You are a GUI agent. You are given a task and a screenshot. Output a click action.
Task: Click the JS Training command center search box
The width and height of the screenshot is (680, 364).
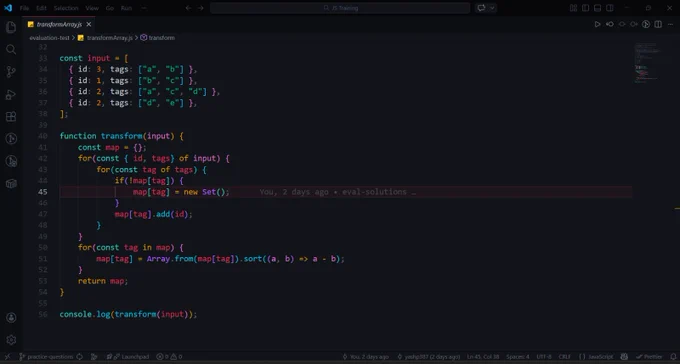tap(340, 8)
